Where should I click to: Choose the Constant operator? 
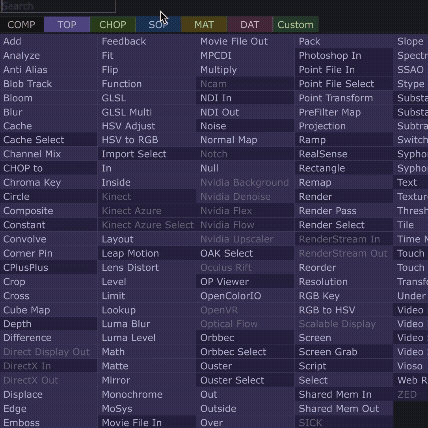pos(49,225)
